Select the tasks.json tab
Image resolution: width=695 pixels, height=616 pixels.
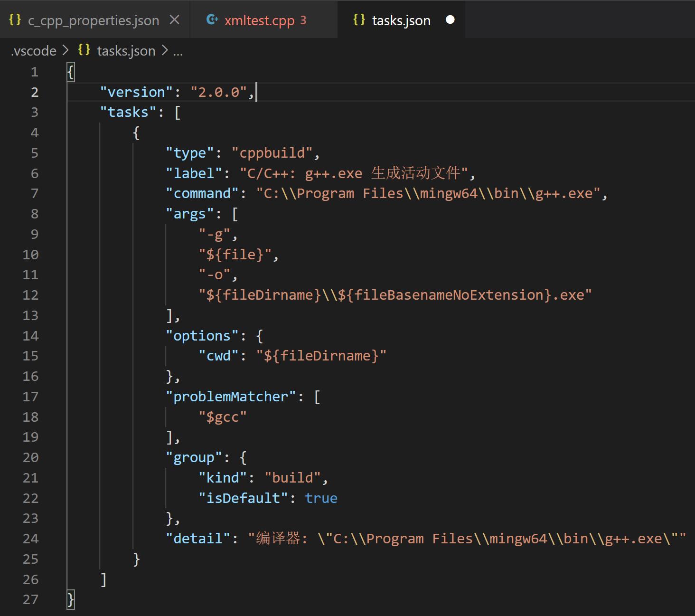[401, 20]
